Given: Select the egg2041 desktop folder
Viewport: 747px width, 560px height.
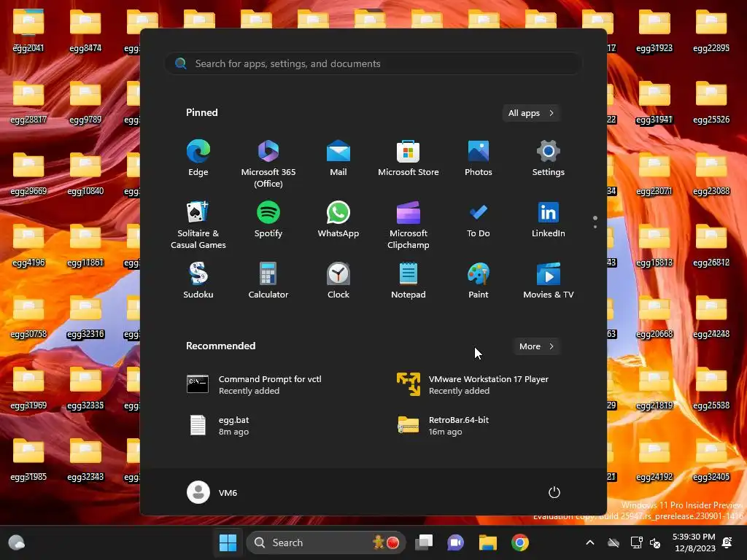Looking at the screenshot, I should point(28,31).
